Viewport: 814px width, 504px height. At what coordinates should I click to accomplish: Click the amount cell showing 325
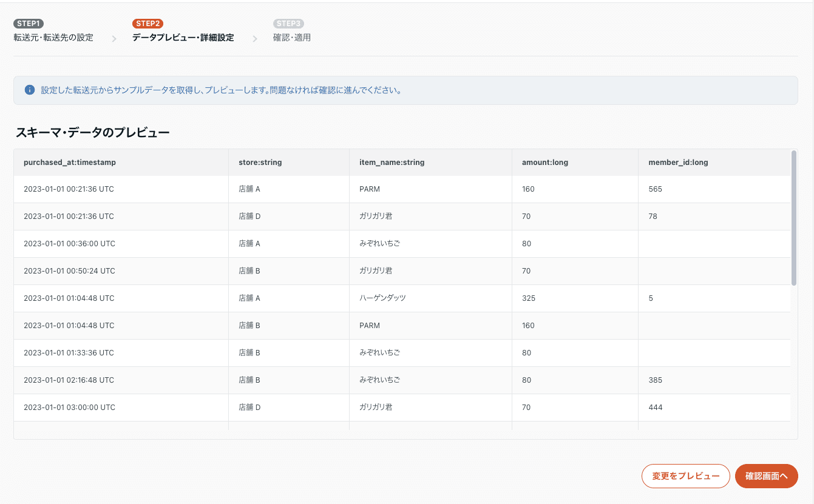tap(528, 298)
